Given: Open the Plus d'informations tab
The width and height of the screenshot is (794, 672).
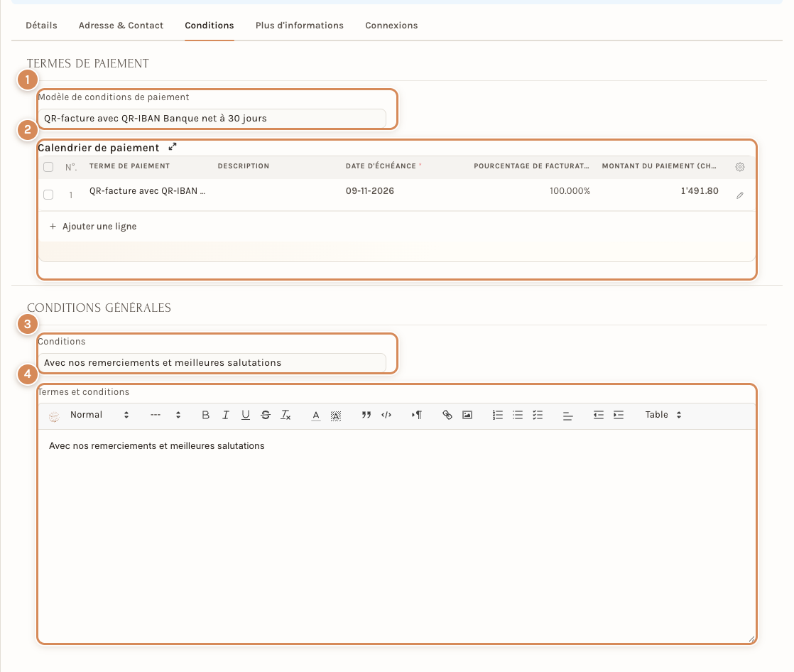Looking at the screenshot, I should pyautogui.click(x=299, y=26).
